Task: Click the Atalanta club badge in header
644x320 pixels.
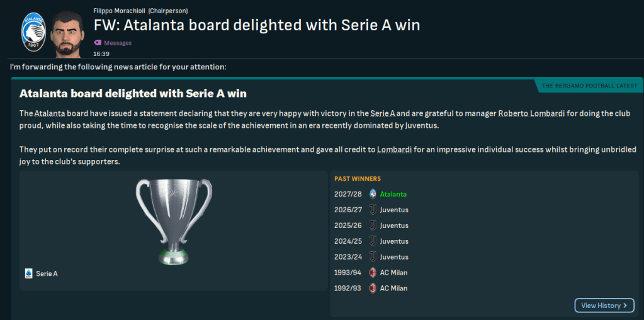Action: coord(30,31)
